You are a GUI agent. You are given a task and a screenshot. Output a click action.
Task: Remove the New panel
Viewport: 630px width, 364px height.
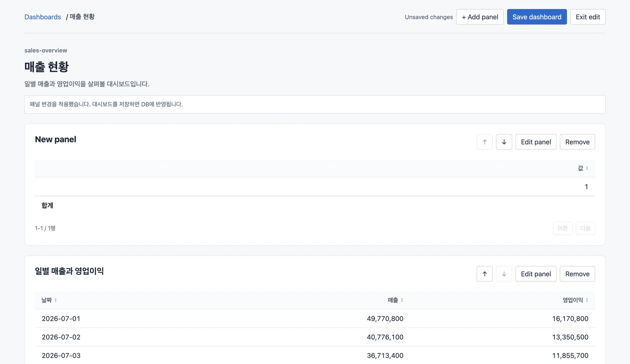pos(577,142)
